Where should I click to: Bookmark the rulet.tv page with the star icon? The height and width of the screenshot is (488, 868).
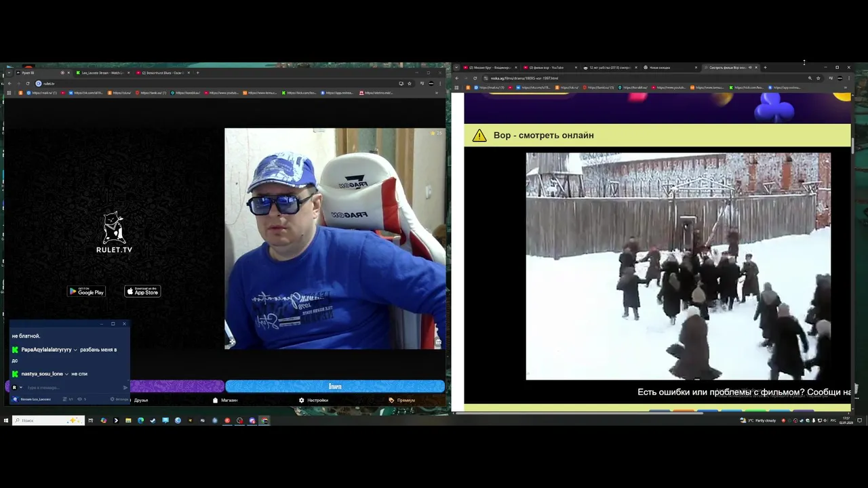410,83
